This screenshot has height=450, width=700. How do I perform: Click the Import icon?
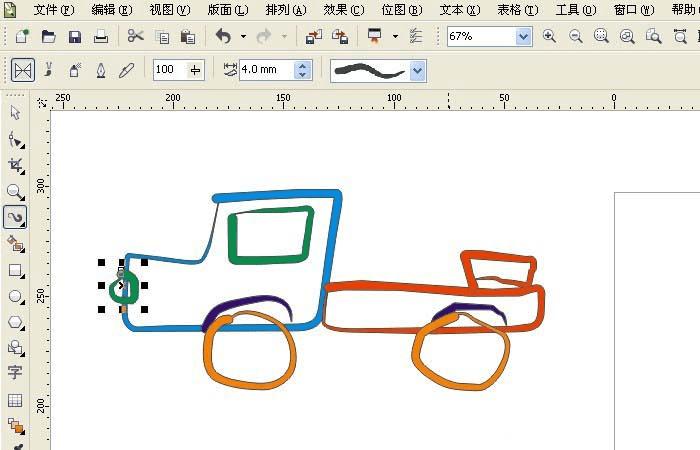[x=314, y=37]
